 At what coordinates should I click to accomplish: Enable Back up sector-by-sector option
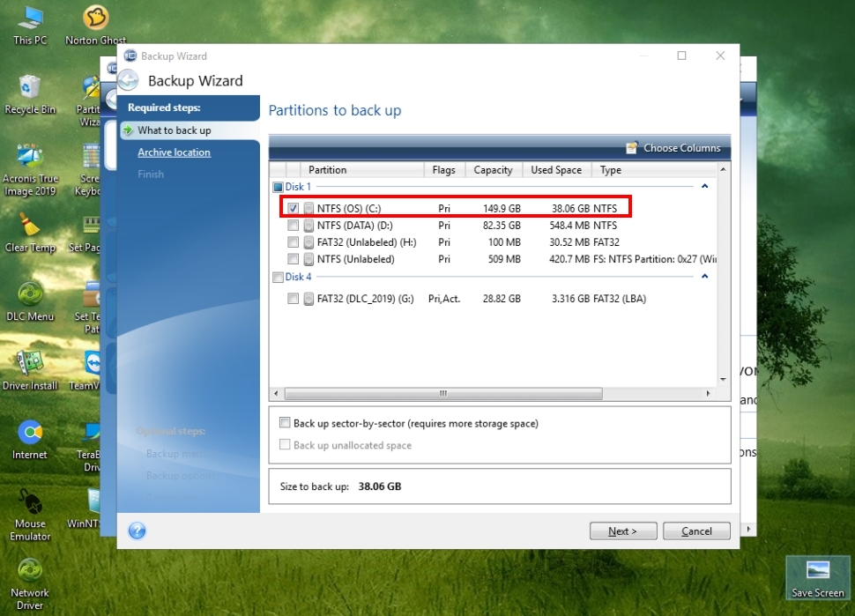click(285, 423)
